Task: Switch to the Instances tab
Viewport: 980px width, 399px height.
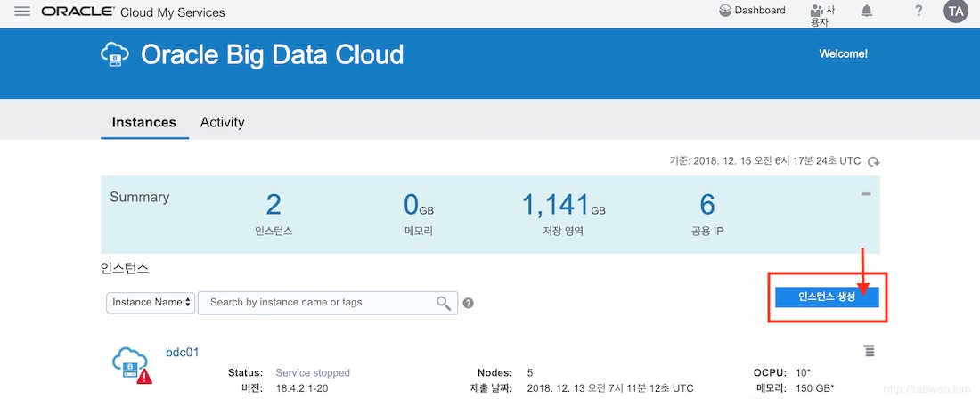Action: click(x=144, y=122)
